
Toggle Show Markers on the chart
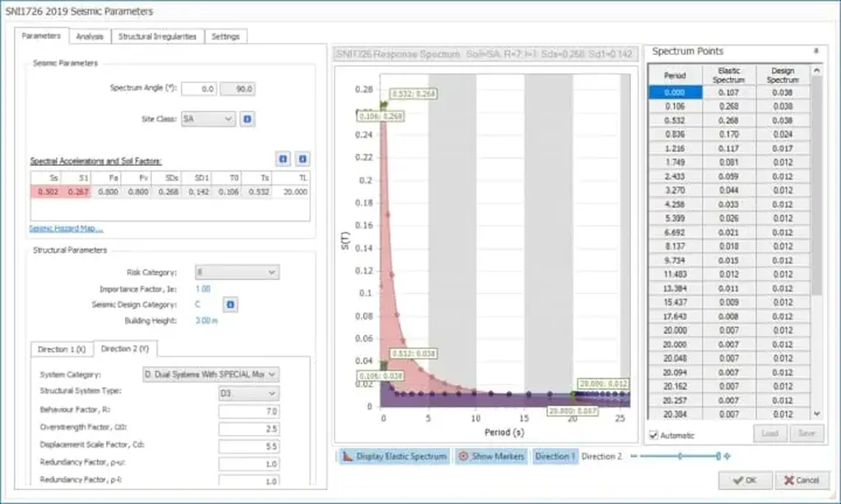[490, 456]
